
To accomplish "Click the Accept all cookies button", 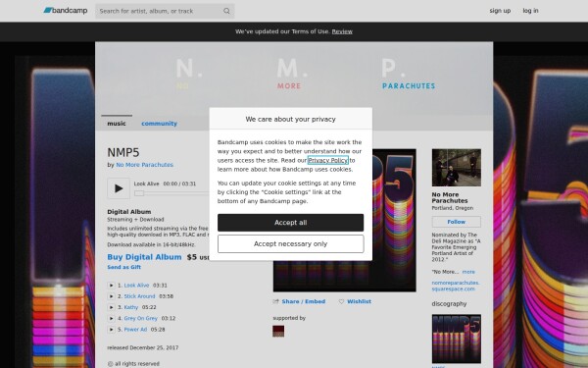I will tap(291, 223).
